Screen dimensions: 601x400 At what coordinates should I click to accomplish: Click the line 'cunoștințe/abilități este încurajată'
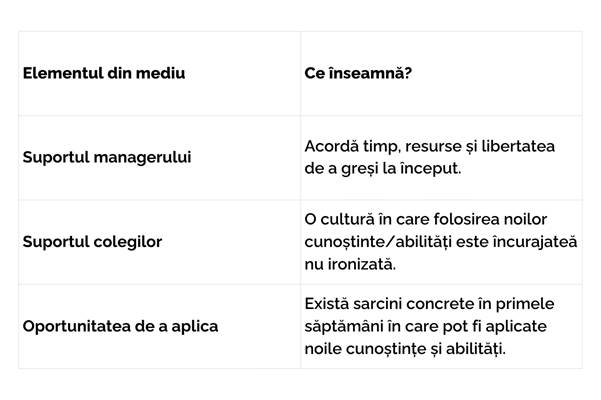[x=441, y=242]
